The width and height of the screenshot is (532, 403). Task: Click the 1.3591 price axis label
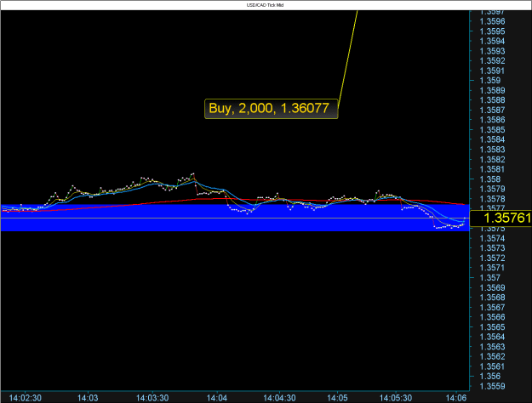tap(492, 71)
